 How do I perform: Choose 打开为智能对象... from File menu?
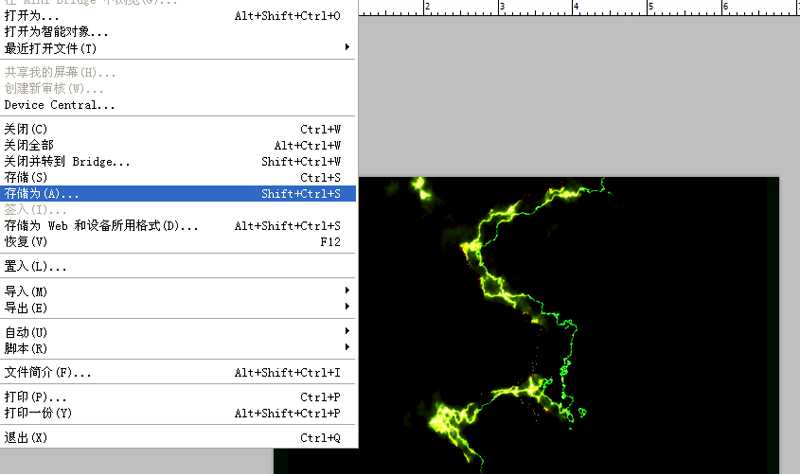click(56, 32)
